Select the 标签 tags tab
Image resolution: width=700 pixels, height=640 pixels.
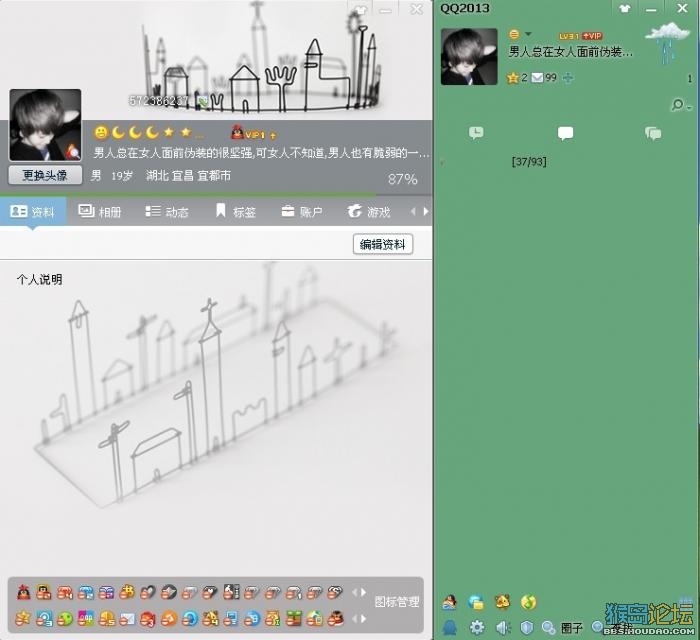pos(235,212)
